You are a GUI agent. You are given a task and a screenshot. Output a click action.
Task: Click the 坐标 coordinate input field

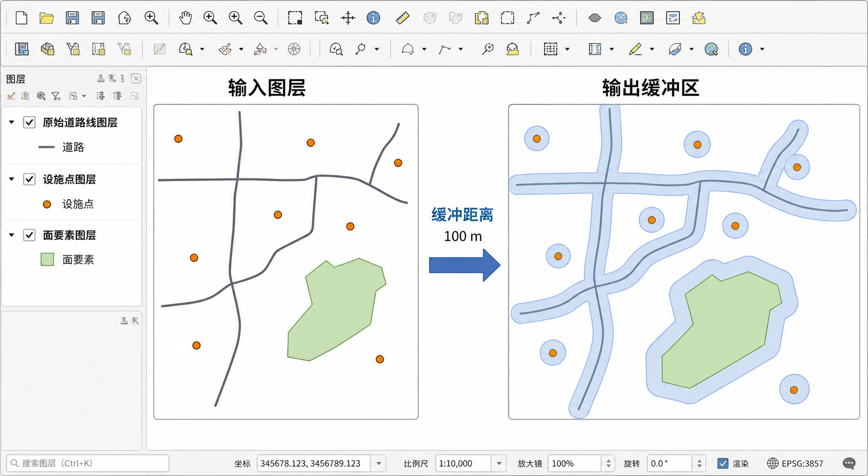[314, 463]
